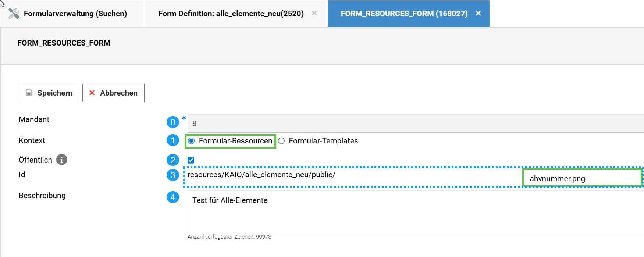Click the wrench tools icon in Formularverwaltung tab
The height and width of the screenshot is (257, 644).
14,14
